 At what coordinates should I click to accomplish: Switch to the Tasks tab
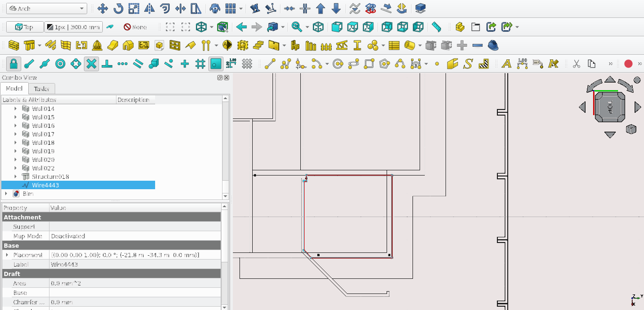coord(41,89)
